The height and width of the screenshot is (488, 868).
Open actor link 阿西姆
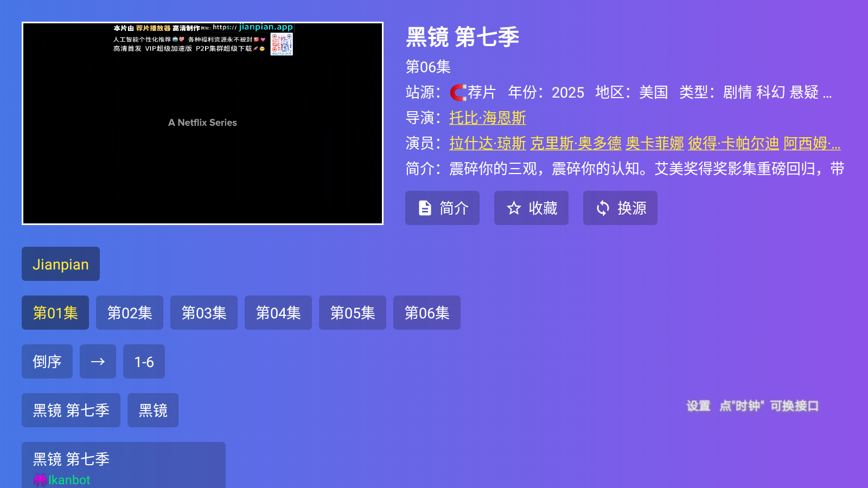point(812,143)
